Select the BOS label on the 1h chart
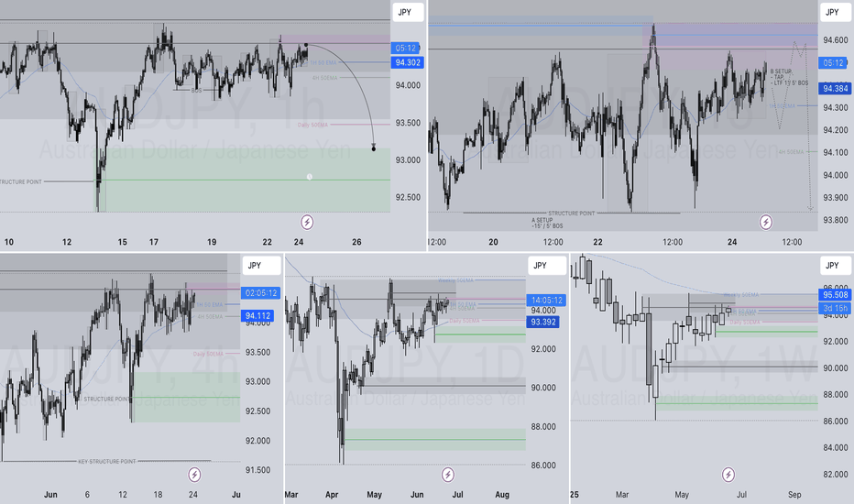Image resolution: width=854 pixels, height=504 pixels. click(196, 90)
